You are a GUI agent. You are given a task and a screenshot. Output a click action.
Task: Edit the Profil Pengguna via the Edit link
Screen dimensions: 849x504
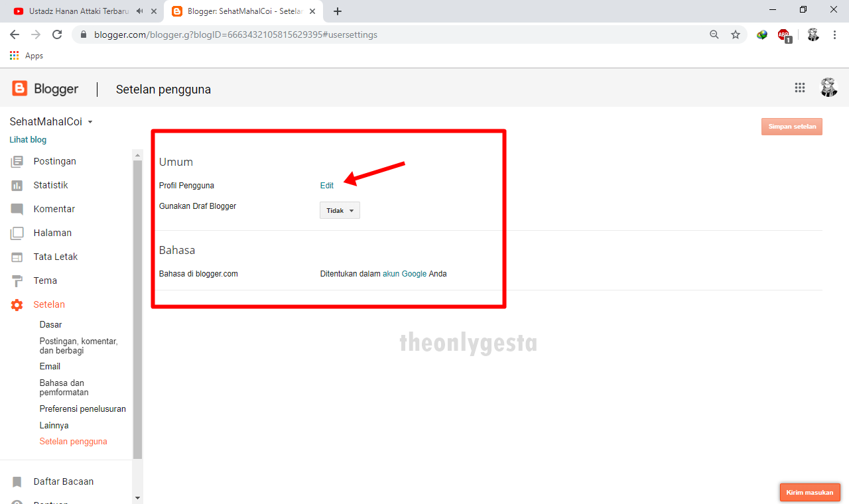click(326, 186)
